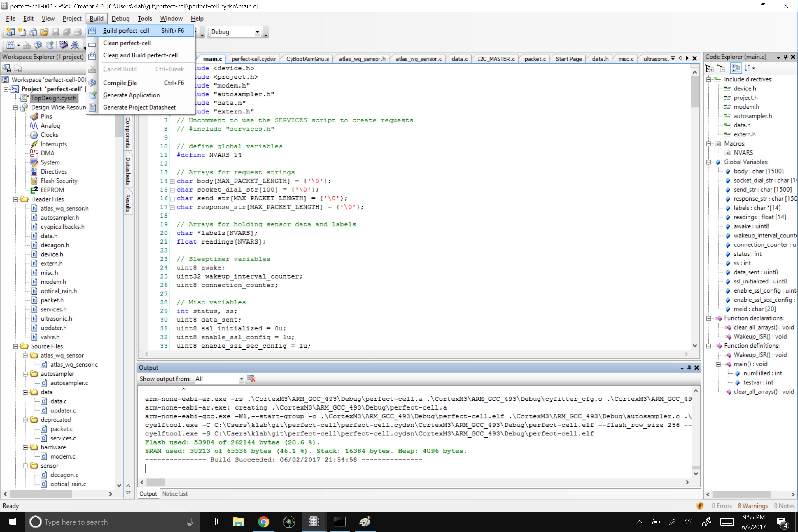
Task: Select Clean perfect-cell from Build menu
Action: (x=141, y=43)
